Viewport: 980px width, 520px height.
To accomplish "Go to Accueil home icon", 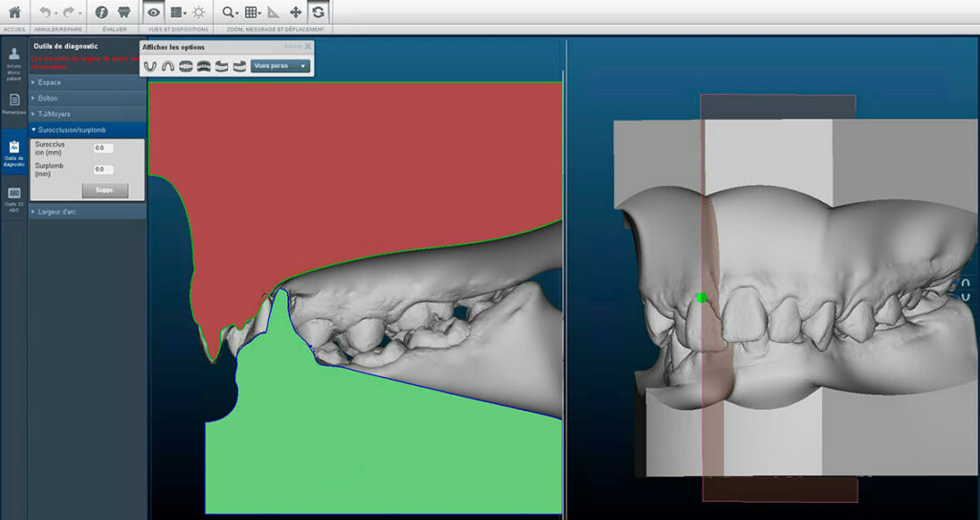I will coord(13,12).
